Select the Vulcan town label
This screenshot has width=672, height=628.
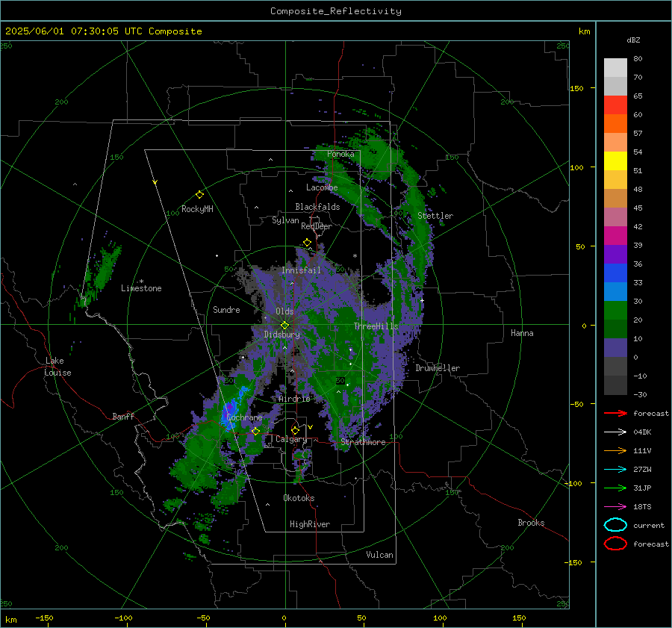(379, 555)
